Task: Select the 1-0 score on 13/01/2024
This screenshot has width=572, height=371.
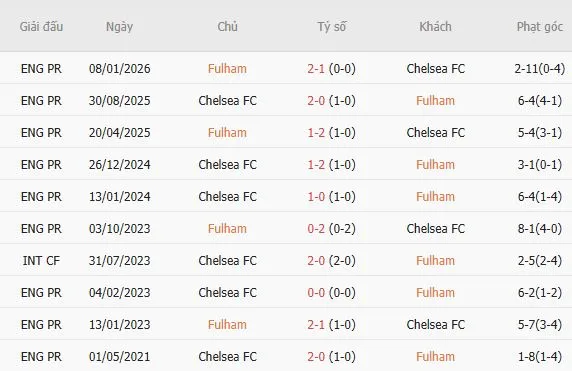Action: (316, 197)
